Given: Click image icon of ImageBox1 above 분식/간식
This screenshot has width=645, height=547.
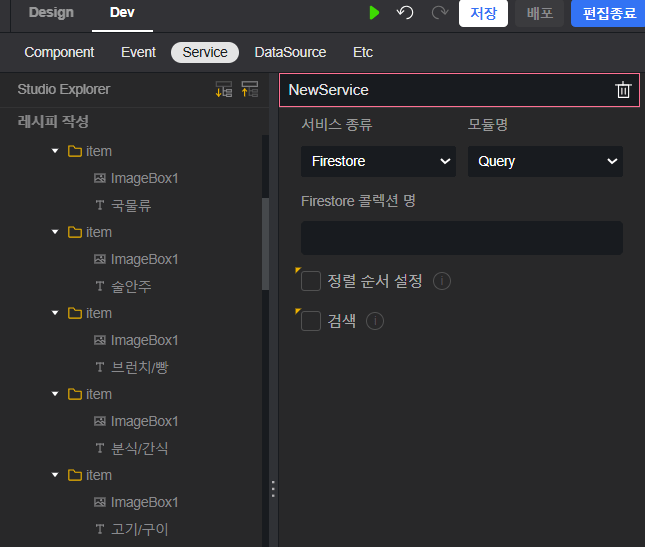Looking at the screenshot, I should [100, 422].
